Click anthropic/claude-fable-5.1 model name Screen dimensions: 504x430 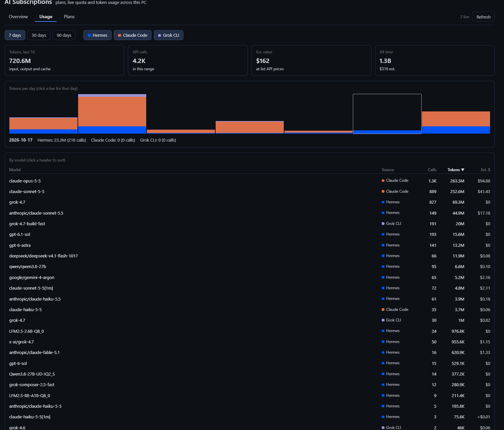point(35,353)
